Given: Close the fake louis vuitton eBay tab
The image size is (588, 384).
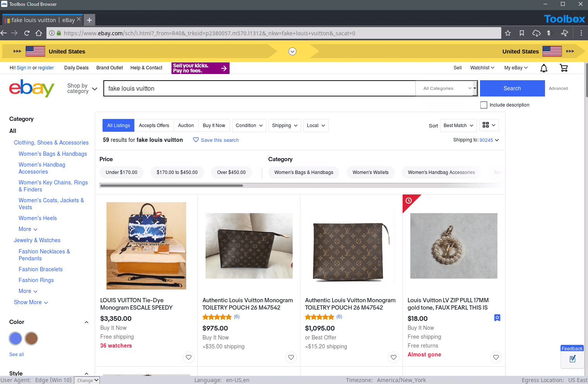Looking at the screenshot, I should point(79,19).
